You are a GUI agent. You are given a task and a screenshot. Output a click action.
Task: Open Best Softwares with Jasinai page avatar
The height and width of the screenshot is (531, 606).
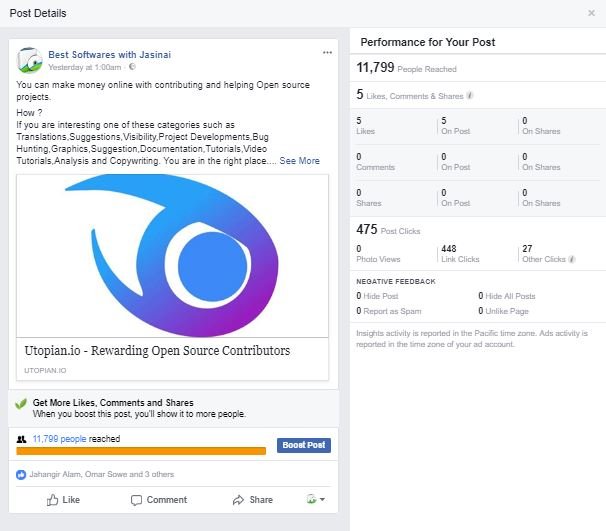click(29, 61)
